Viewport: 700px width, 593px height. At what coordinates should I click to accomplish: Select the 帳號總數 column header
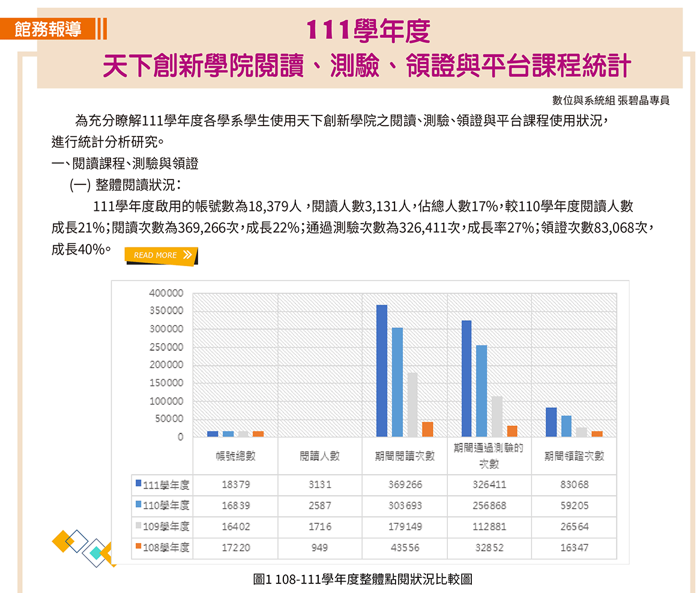coord(235,456)
